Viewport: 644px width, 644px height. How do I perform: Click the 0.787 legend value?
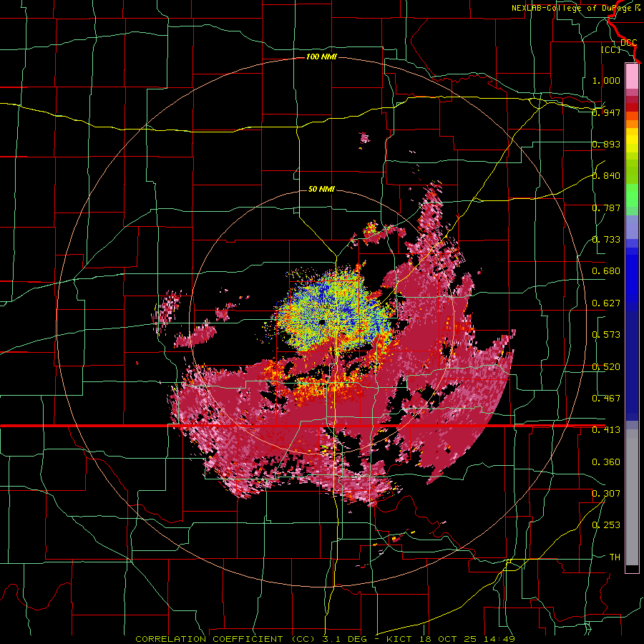point(606,208)
